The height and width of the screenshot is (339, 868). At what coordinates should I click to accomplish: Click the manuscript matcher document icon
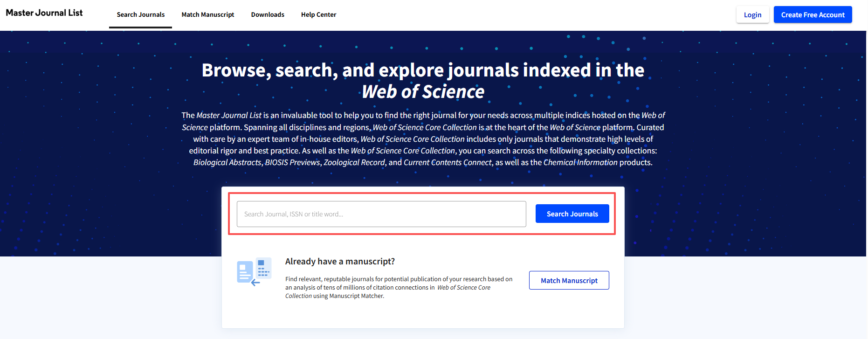254,272
